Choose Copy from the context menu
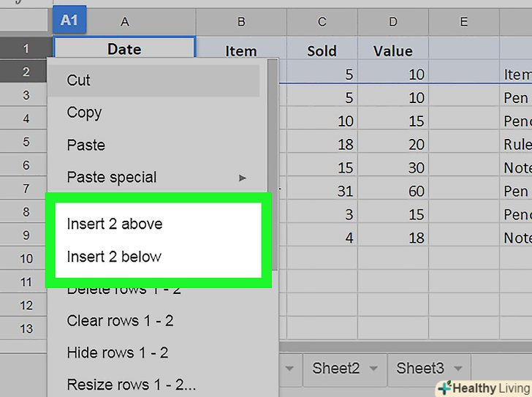The width and height of the screenshot is (532, 397). (84, 113)
